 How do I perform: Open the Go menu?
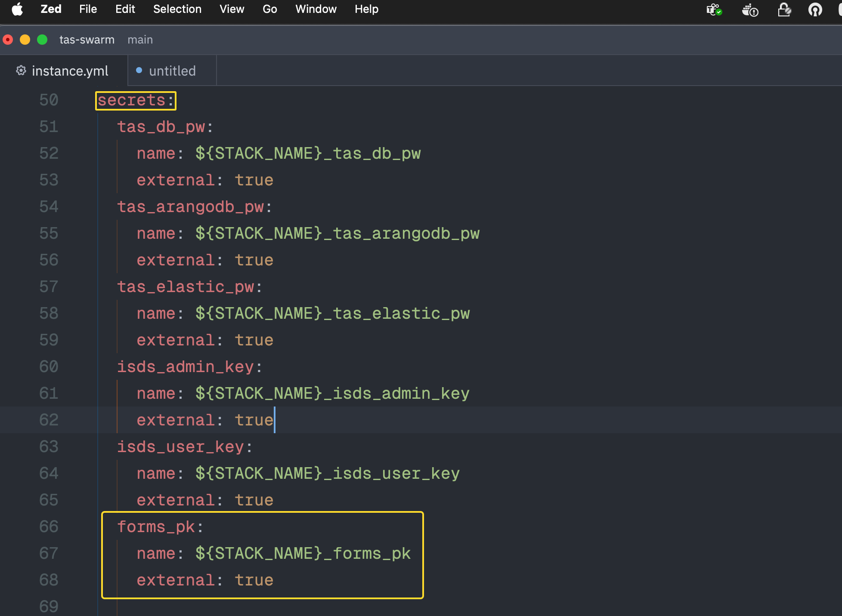coord(270,9)
